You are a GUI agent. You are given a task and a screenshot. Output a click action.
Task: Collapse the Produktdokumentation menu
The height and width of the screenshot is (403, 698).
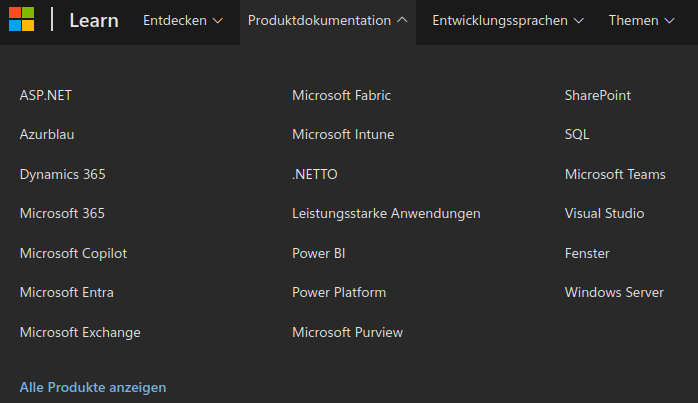(328, 20)
